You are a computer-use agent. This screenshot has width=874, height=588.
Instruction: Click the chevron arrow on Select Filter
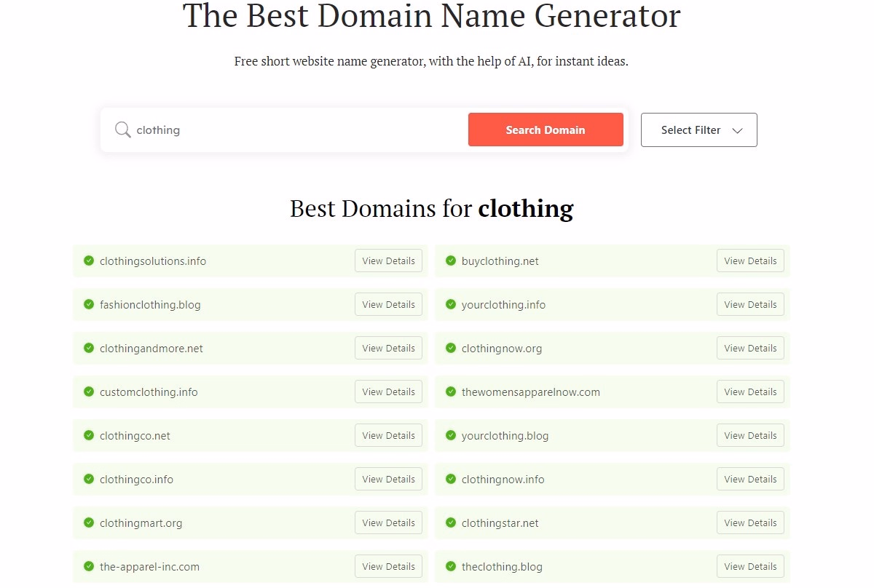[739, 130]
